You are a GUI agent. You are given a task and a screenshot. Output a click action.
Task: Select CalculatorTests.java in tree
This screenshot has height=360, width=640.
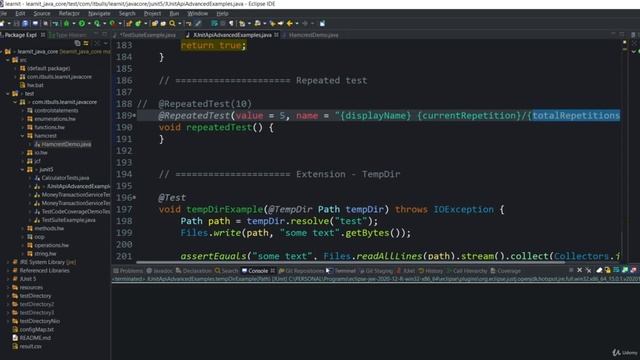[x=65, y=178]
